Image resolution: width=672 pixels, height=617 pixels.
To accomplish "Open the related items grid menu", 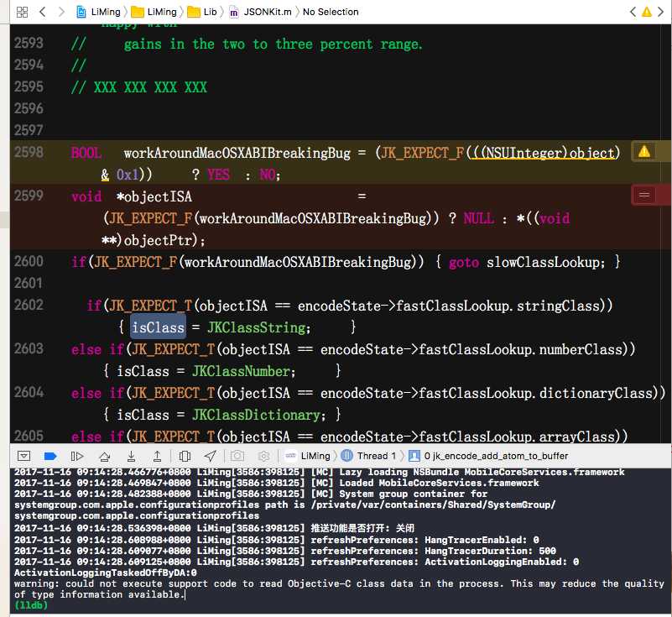I will click(x=22, y=12).
